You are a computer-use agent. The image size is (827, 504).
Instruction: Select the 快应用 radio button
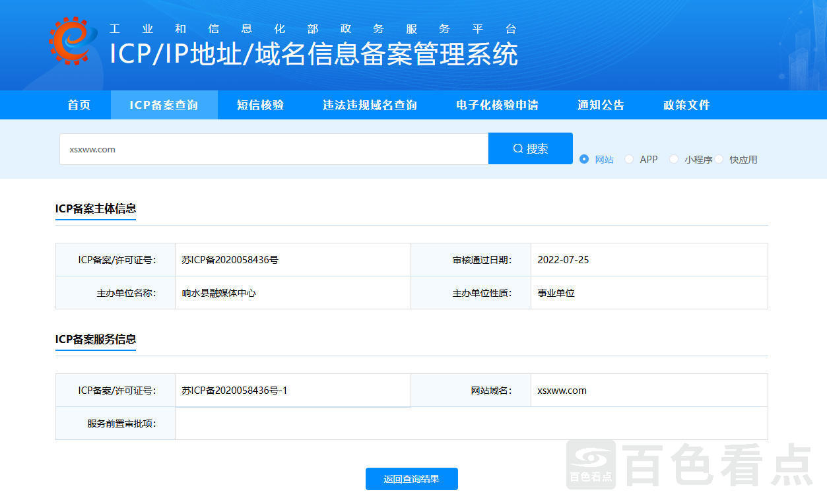click(x=719, y=159)
